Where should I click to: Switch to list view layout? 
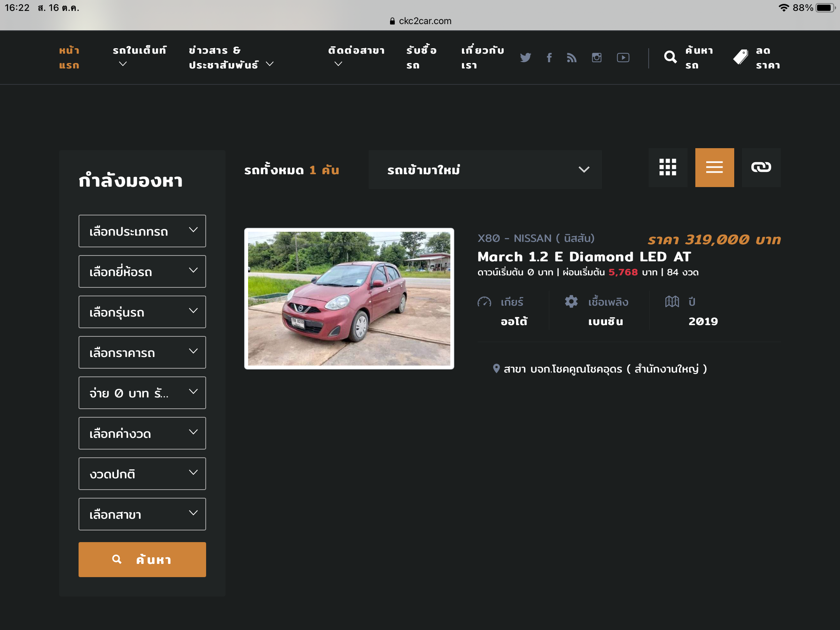pos(714,168)
